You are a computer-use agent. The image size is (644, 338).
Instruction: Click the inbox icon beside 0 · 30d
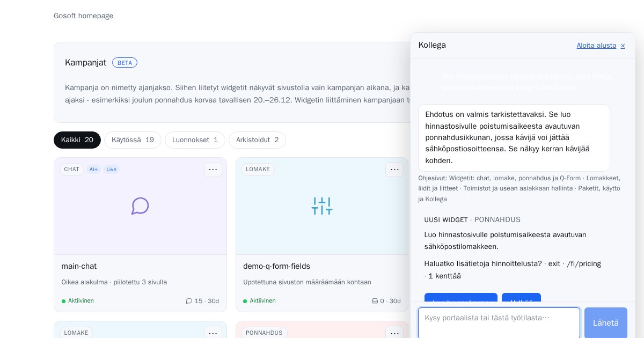(x=375, y=301)
